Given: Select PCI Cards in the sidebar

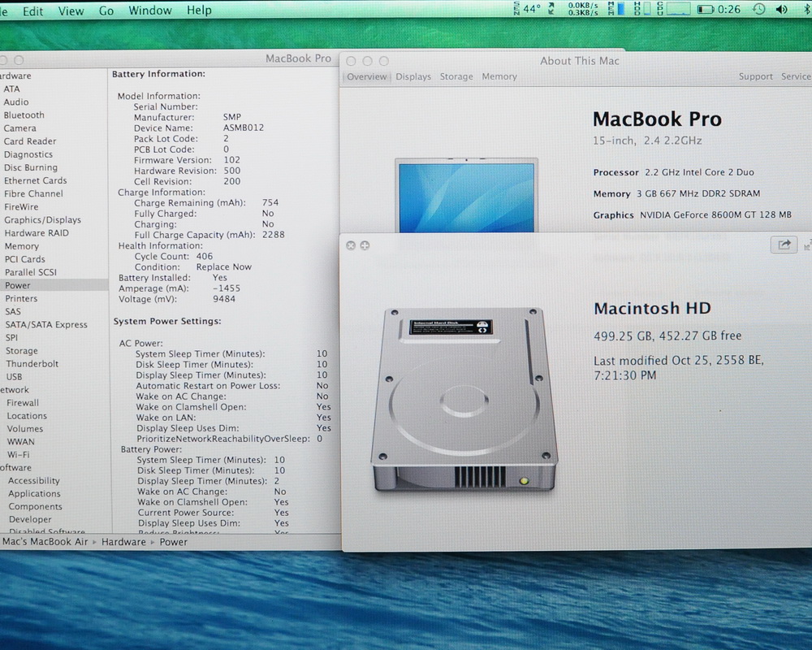Looking at the screenshot, I should (25, 259).
